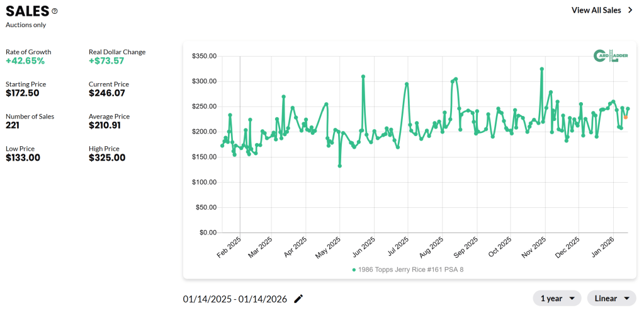Viewport: 644px width, 310px height.
Task: Click the chevron arrow after View All Sales
Action: [630, 10]
